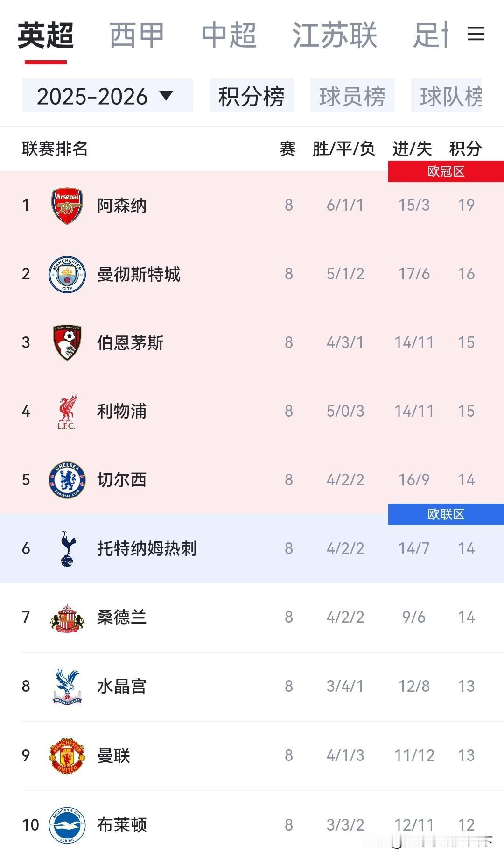Open the 江苏联 league tab
Screen dimensions: 504x859
click(x=334, y=35)
